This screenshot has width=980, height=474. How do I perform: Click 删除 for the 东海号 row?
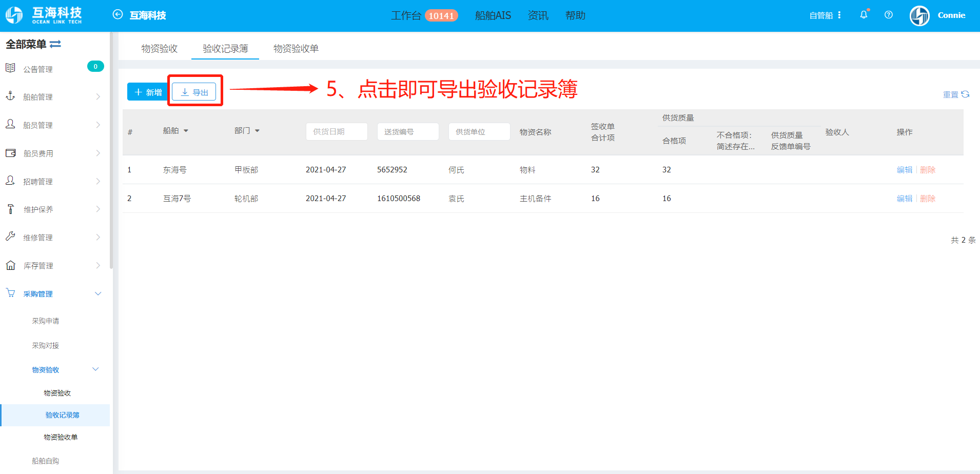click(x=928, y=170)
